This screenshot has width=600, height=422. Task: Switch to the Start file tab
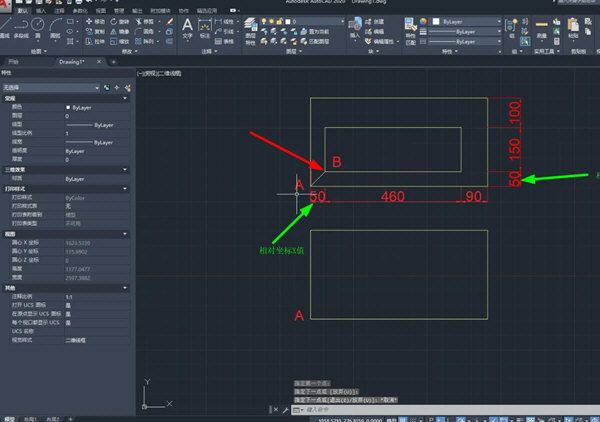(x=13, y=62)
